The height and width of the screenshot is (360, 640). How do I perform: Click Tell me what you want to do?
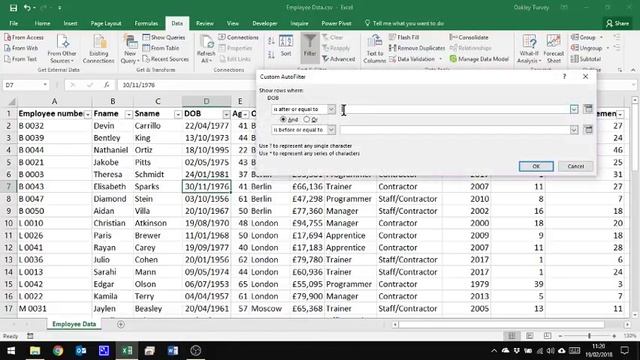(404, 23)
